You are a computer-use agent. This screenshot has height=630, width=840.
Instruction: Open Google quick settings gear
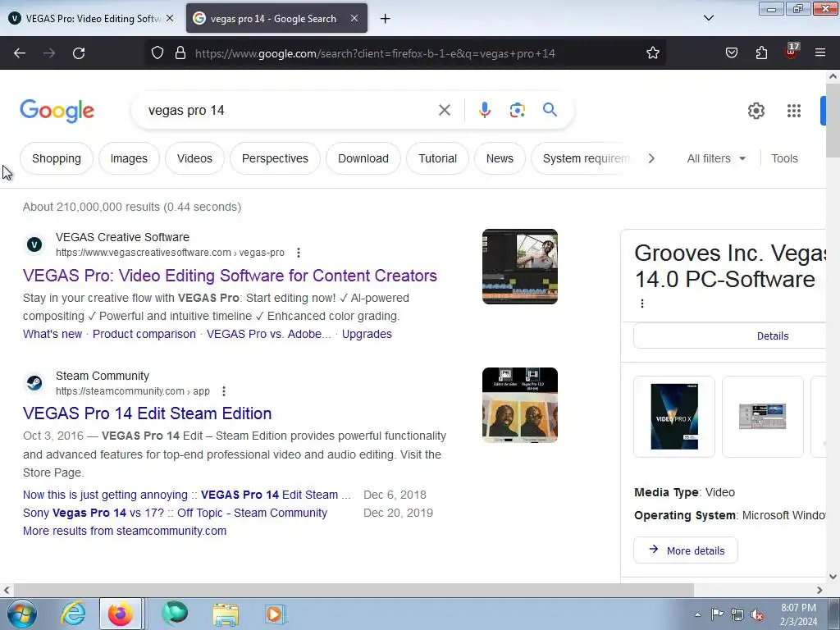click(x=756, y=111)
